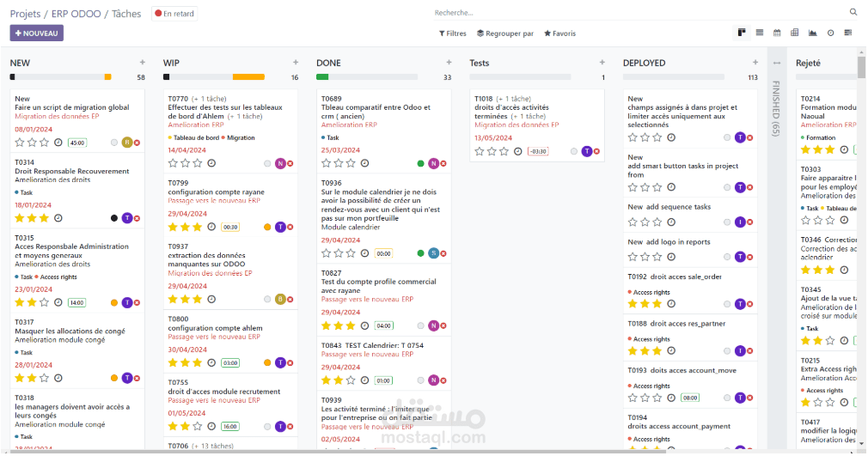Set first priority star on T0770 card
This screenshot has height=456, width=868.
(x=173, y=163)
